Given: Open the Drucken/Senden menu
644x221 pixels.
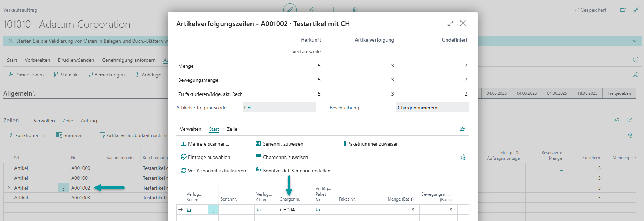Looking at the screenshot, I should coord(76,60).
